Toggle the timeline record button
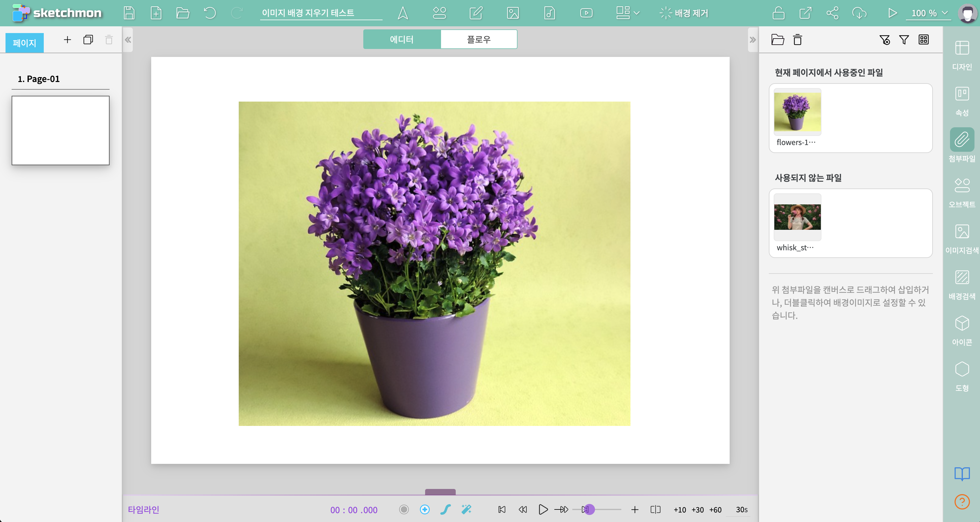The height and width of the screenshot is (522, 980). 404,509
